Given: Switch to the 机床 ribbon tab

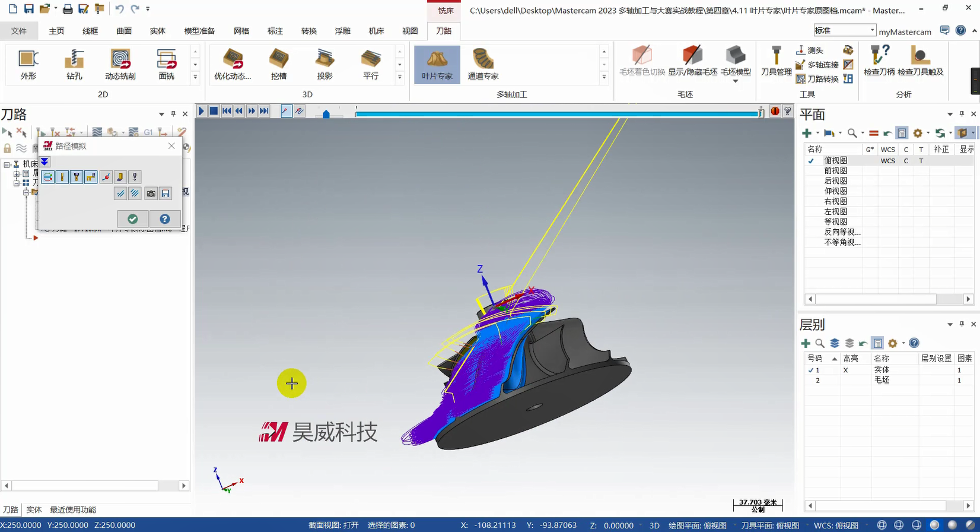Looking at the screenshot, I should 376,31.
